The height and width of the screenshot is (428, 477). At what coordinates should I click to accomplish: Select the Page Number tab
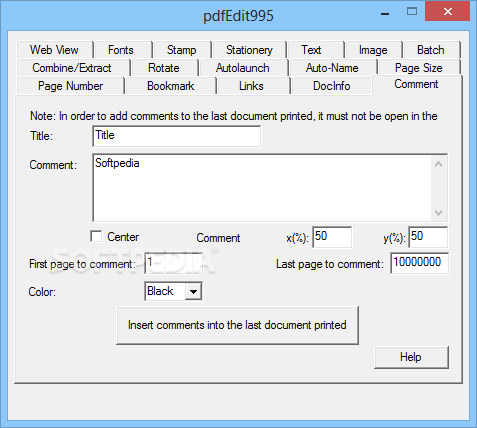point(70,86)
